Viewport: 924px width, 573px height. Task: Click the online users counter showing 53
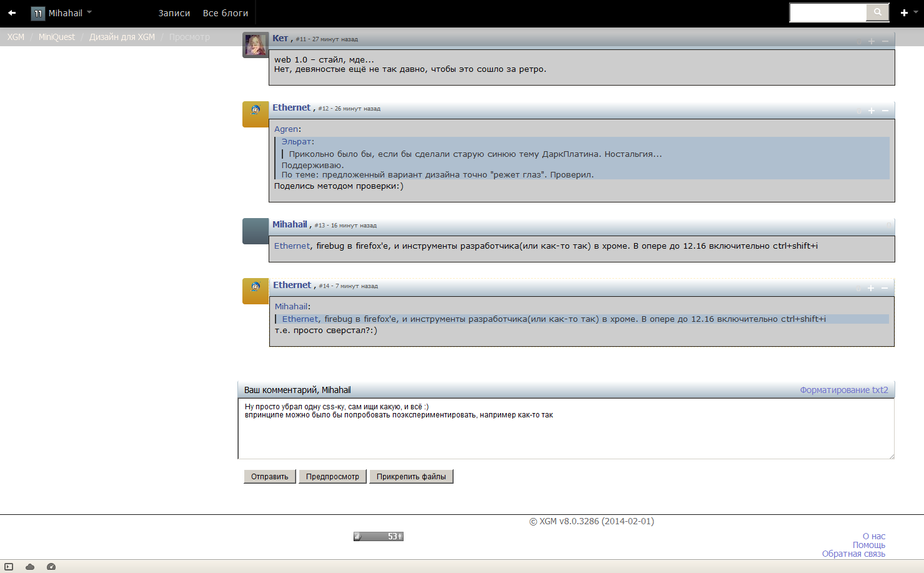(x=379, y=536)
